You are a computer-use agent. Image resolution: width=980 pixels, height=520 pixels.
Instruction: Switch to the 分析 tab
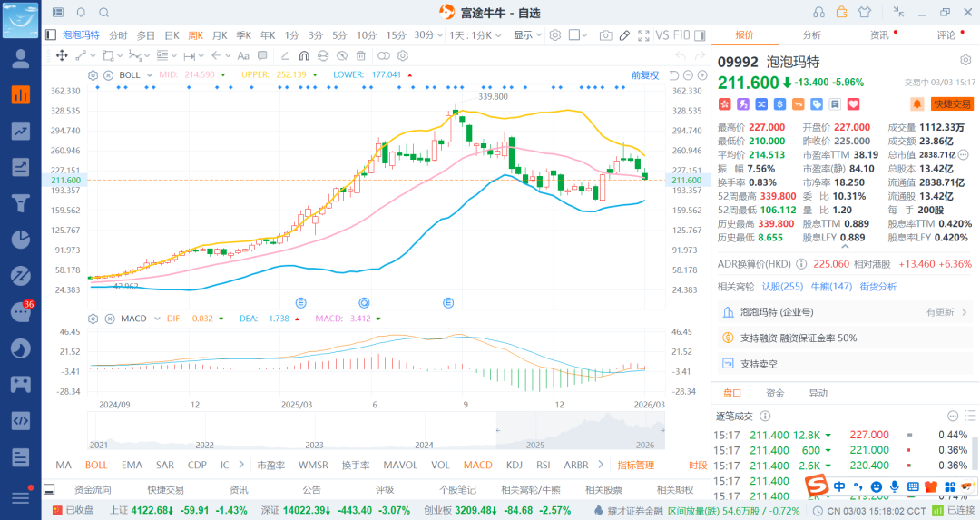(x=811, y=35)
